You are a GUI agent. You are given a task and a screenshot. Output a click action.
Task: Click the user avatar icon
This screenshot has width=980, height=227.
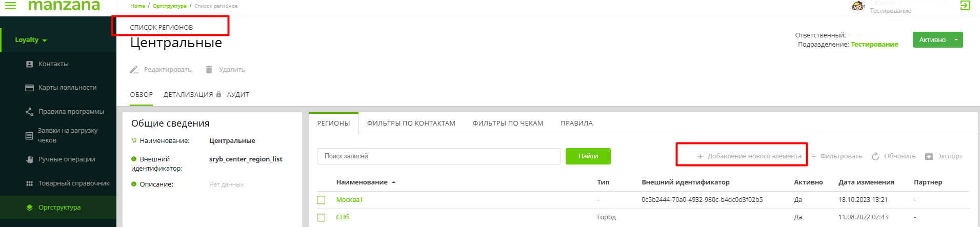(857, 6)
